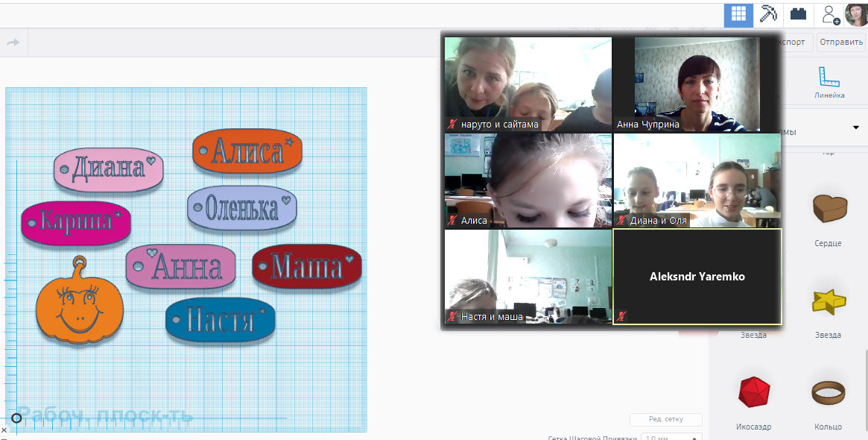Screen dimensions: 868x440
Task: Open the user profile avatar
Action: [x=856, y=15]
